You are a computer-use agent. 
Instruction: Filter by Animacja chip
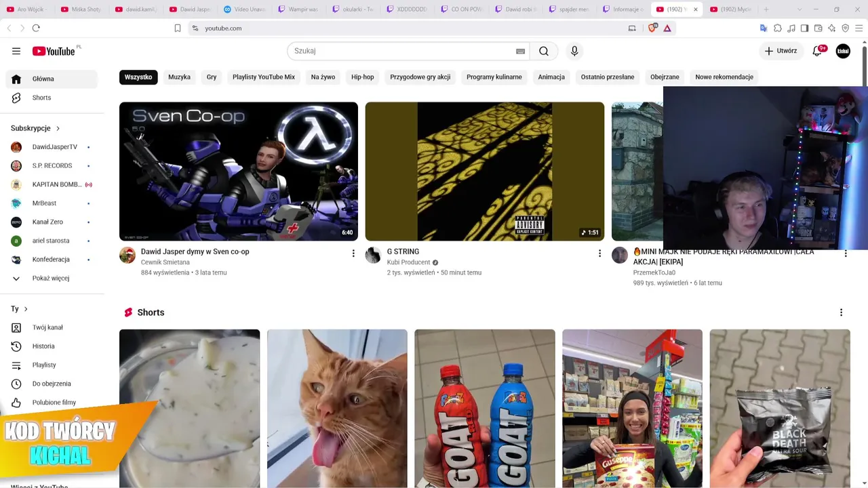pos(551,77)
